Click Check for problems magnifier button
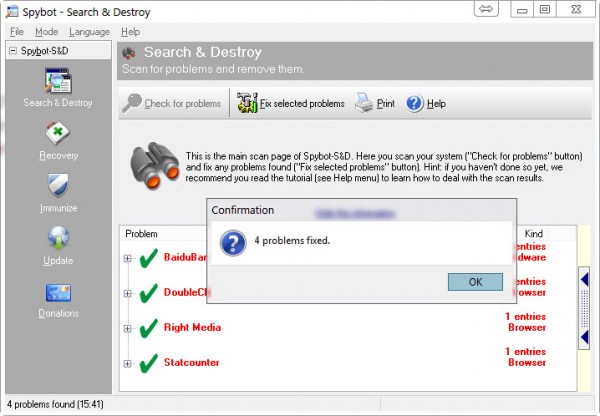600x416 pixels. click(172, 103)
